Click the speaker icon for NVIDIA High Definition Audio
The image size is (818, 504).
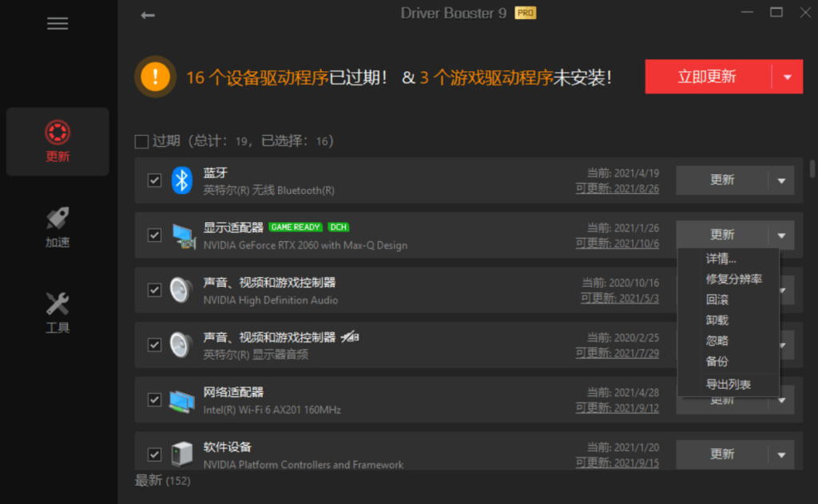click(x=181, y=290)
